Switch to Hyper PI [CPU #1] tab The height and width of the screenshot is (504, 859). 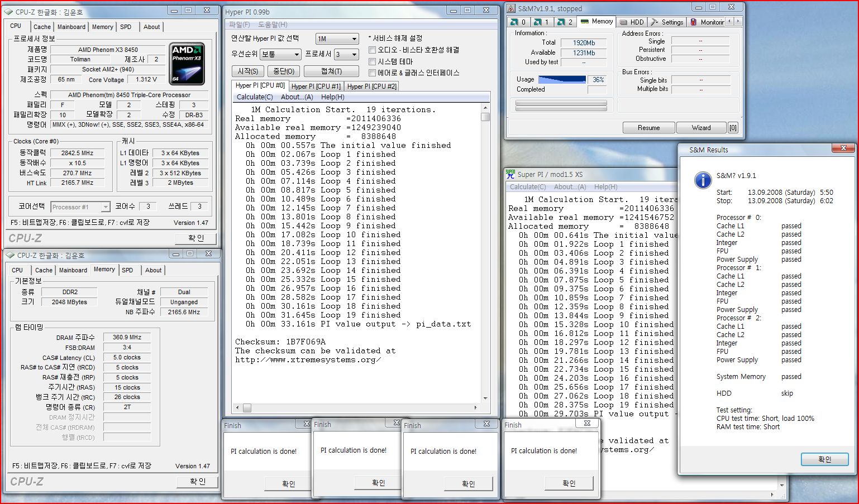(x=316, y=87)
